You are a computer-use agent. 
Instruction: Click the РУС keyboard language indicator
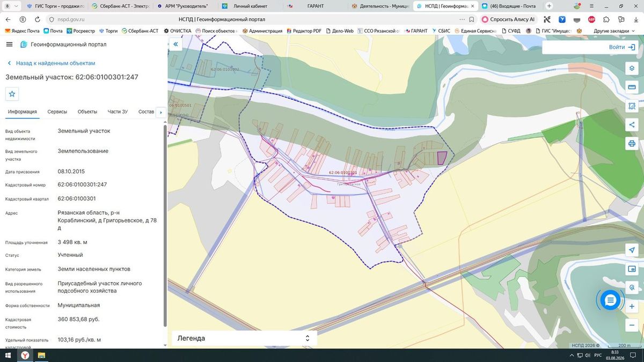tap(598, 356)
